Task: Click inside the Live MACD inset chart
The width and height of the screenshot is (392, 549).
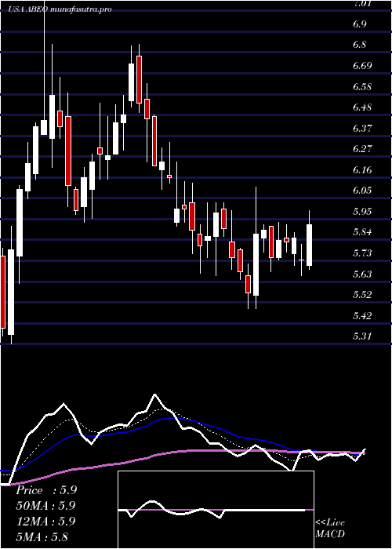Action: (216, 510)
